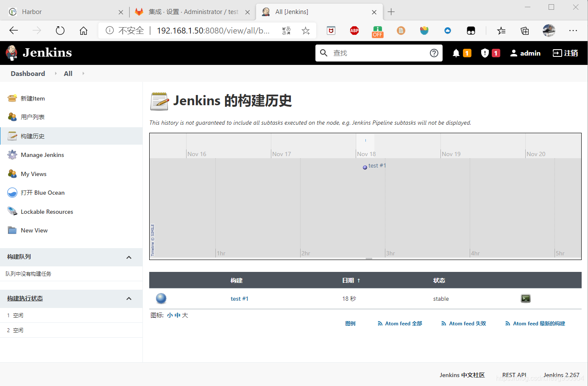
Task: Add page to favorites star icon
Action: (306, 31)
